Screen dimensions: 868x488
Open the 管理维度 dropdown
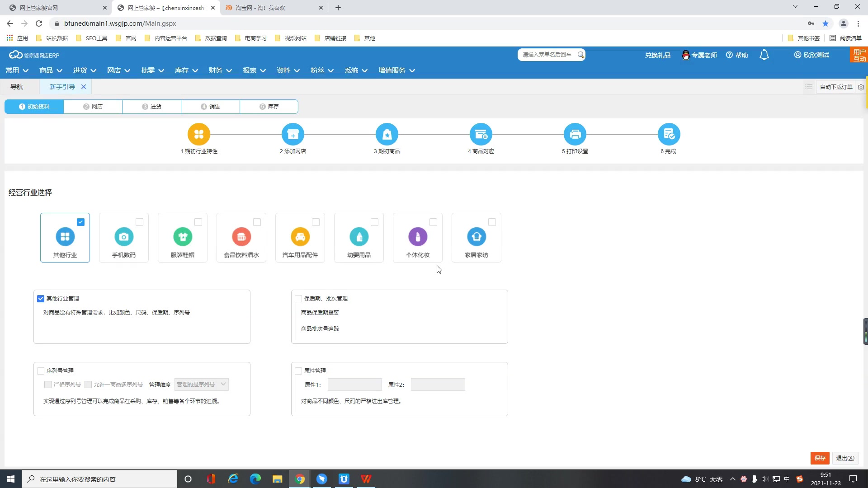coord(201,385)
